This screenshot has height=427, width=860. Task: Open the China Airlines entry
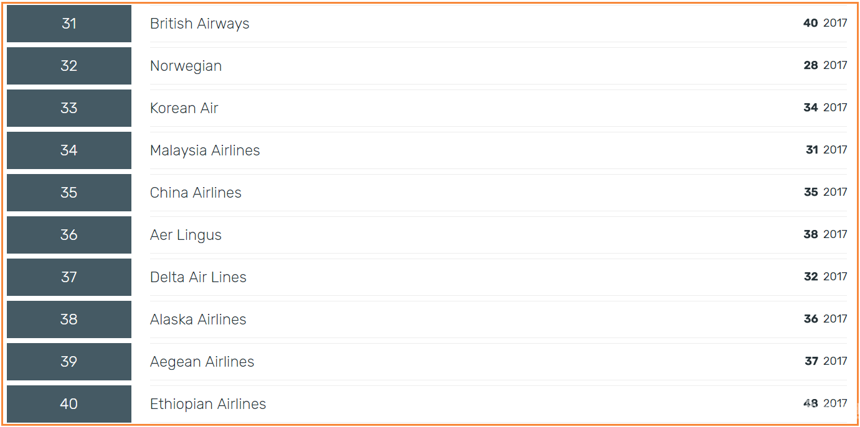point(196,192)
